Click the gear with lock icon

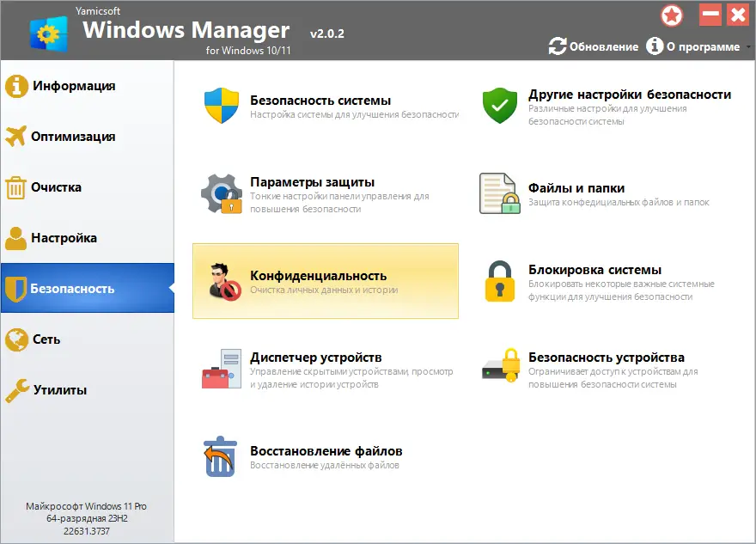(x=222, y=194)
